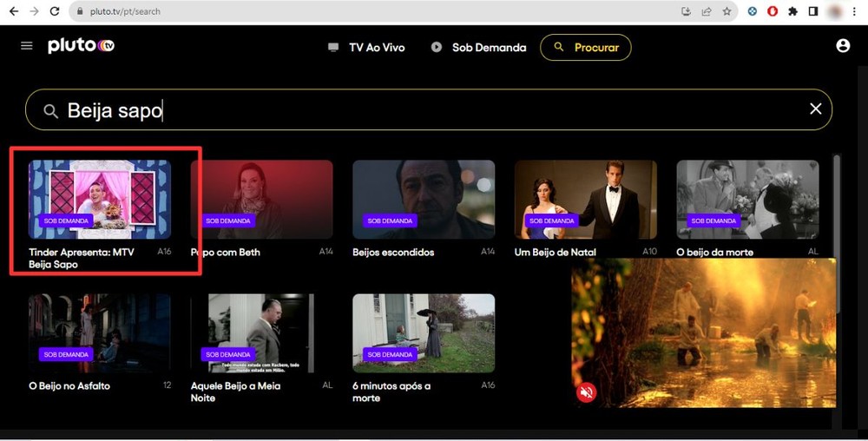
Task: Open the user account profile icon
Action: pos(843,46)
